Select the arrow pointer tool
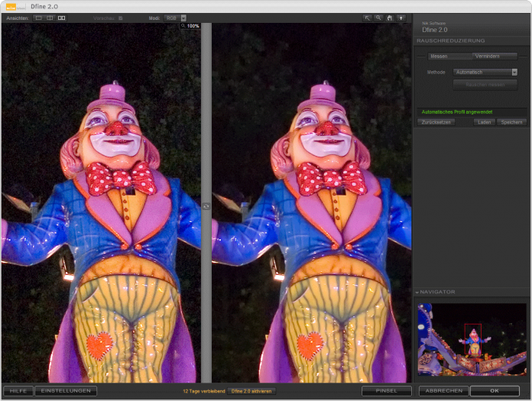The height and width of the screenshot is (401, 532). [368, 18]
